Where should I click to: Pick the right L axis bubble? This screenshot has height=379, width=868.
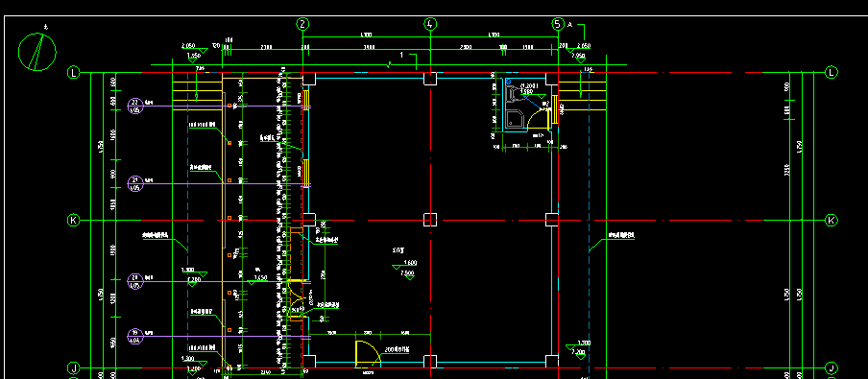832,72
